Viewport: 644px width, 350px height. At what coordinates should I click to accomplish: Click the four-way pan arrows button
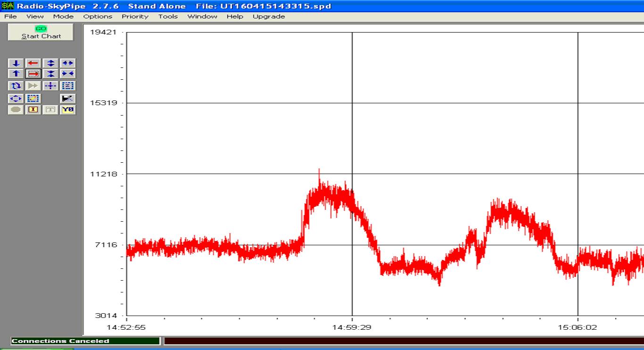coord(16,99)
